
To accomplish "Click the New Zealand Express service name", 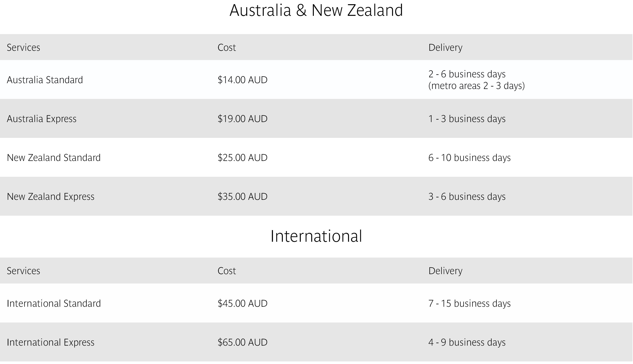I will (51, 197).
